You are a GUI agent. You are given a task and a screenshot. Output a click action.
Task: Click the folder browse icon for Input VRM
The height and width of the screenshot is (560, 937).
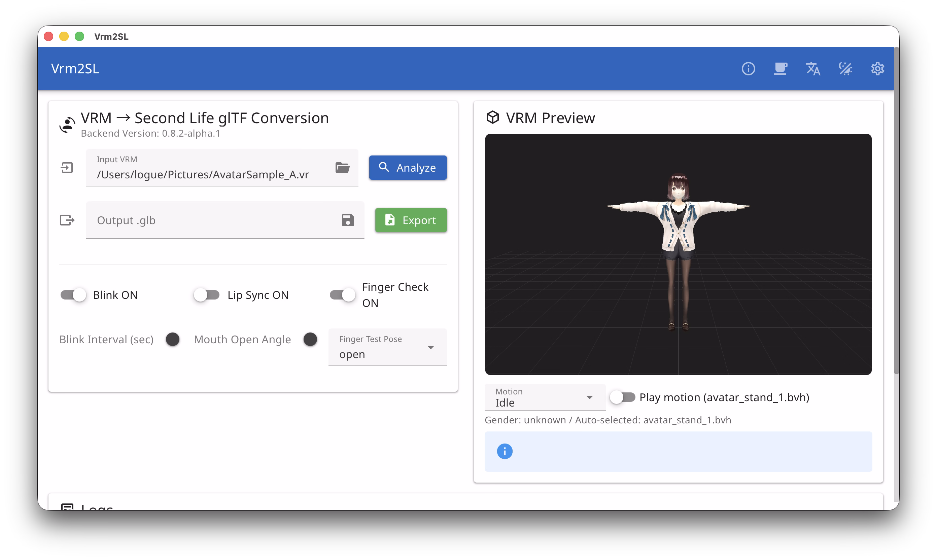point(342,168)
